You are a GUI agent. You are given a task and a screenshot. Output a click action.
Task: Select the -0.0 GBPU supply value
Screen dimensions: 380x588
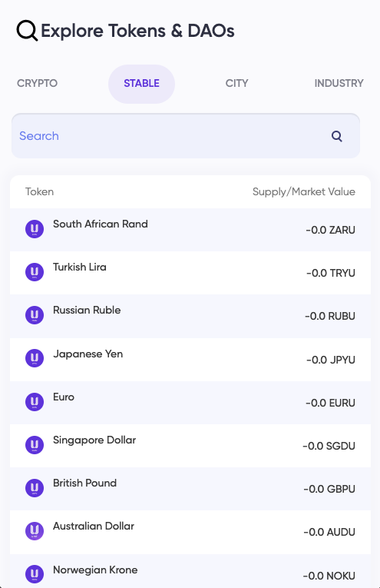pos(329,489)
